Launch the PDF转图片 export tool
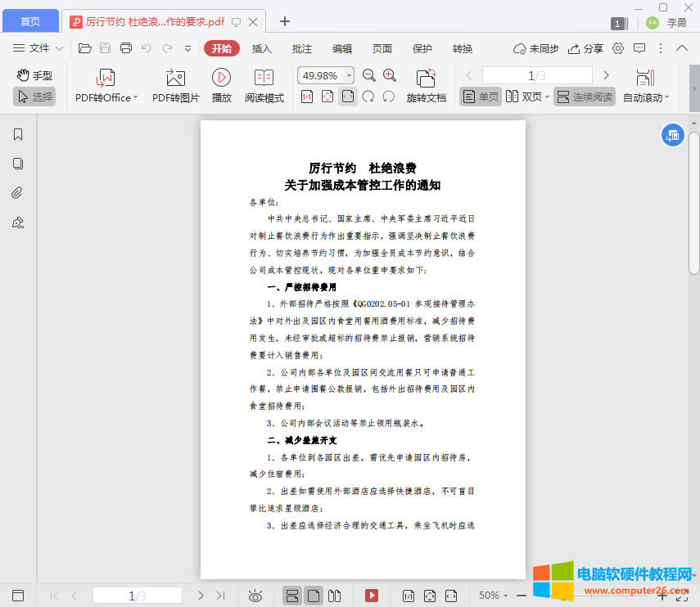Screen dimensions: 700x607 point(174,84)
